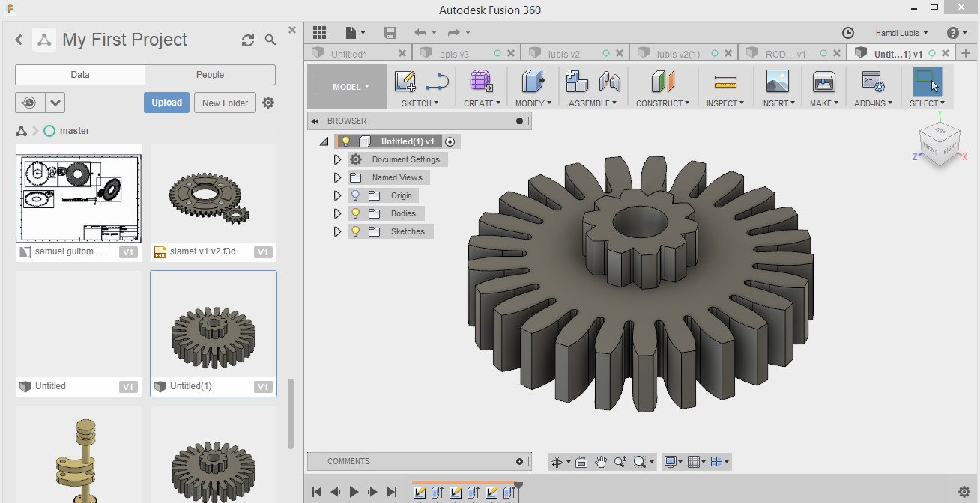Viewport: 980px width, 503px height.
Task: Toggle visibility of Untitled(1) v1 component
Action: [345, 141]
